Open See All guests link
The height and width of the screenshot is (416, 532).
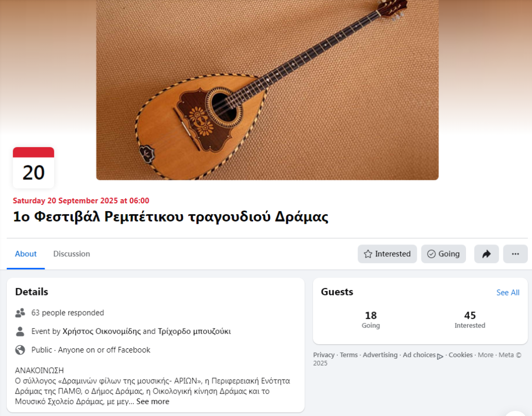click(508, 292)
